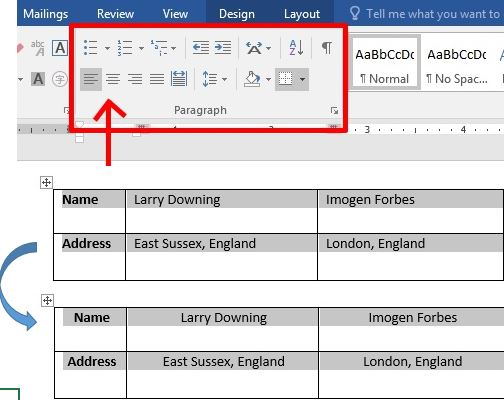Viewport: 504px width, 400px height.
Task: Open the Borders dropdown arrow
Action: pos(302,79)
